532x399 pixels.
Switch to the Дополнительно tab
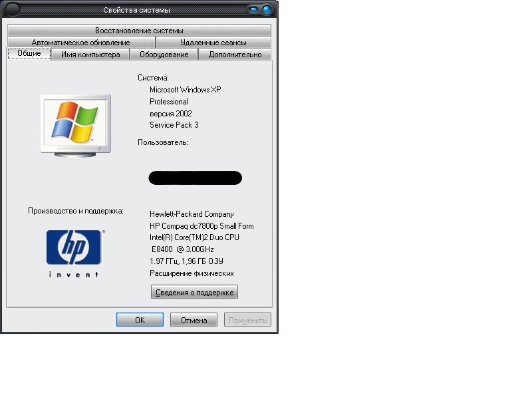[235, 55]
